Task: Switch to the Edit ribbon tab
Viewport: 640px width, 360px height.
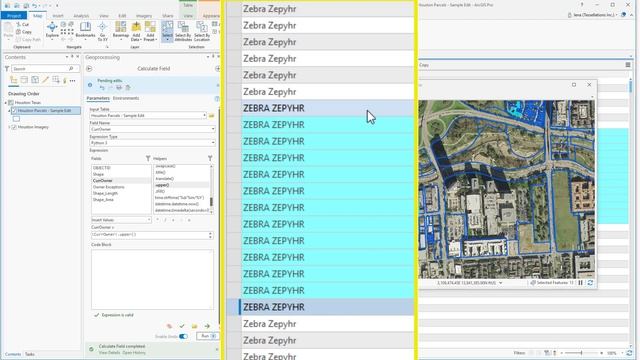Action: (122, 16)
